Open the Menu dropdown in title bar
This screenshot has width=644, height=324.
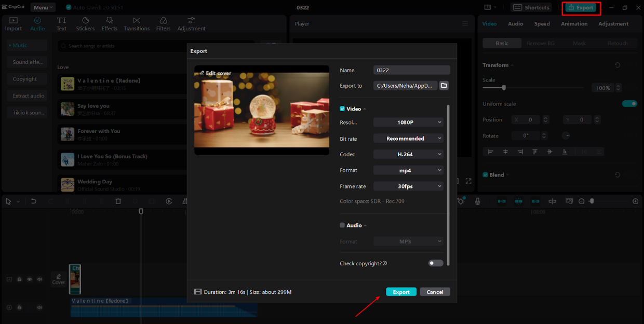(43, 7)
